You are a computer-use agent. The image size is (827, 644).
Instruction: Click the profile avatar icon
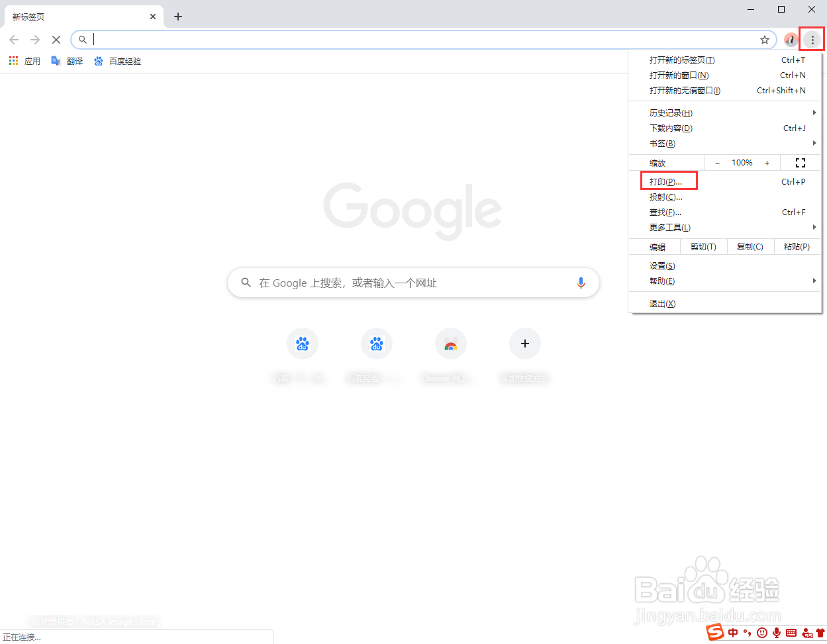click(x=791, y=40)
